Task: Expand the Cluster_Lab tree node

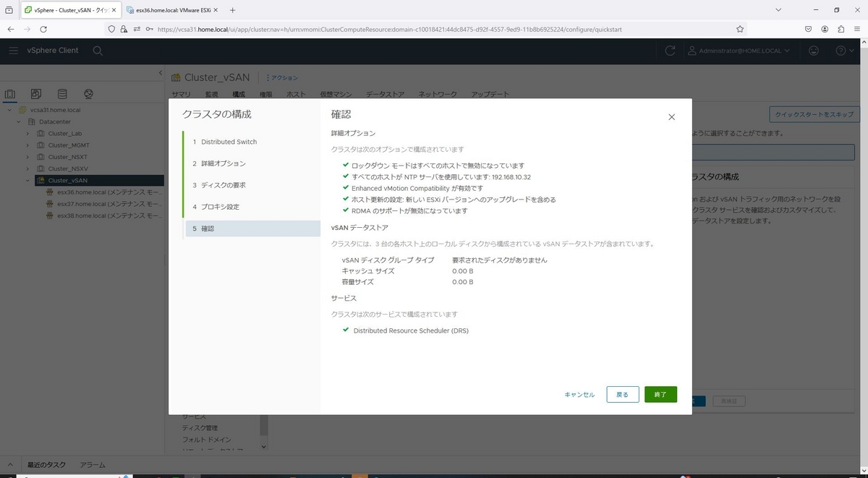Action: [x=27, y=134]
